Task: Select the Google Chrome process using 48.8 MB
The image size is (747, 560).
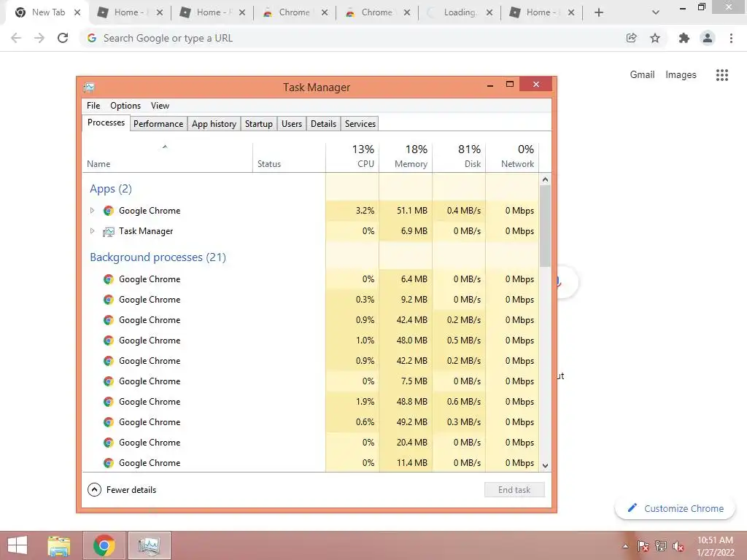Action: click(311, 402)
